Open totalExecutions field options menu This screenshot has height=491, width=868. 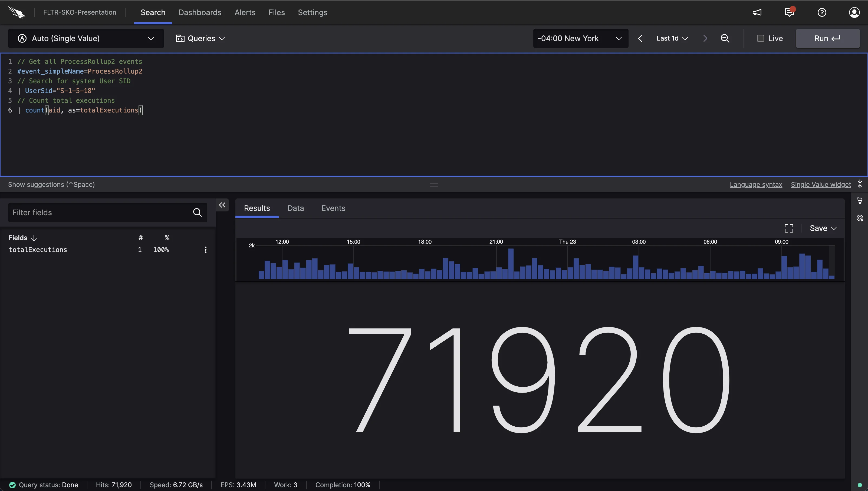pyautogui.click(x=206, y=250)
